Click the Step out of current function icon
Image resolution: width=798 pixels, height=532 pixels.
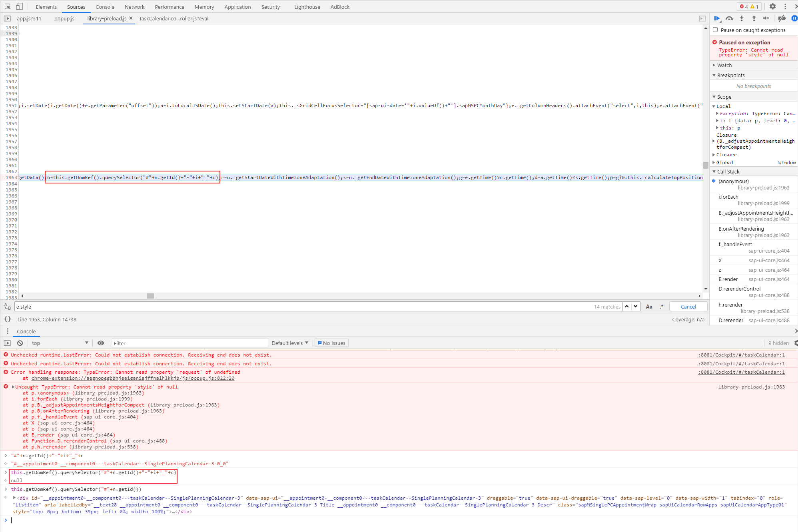[x=754, y=18]
